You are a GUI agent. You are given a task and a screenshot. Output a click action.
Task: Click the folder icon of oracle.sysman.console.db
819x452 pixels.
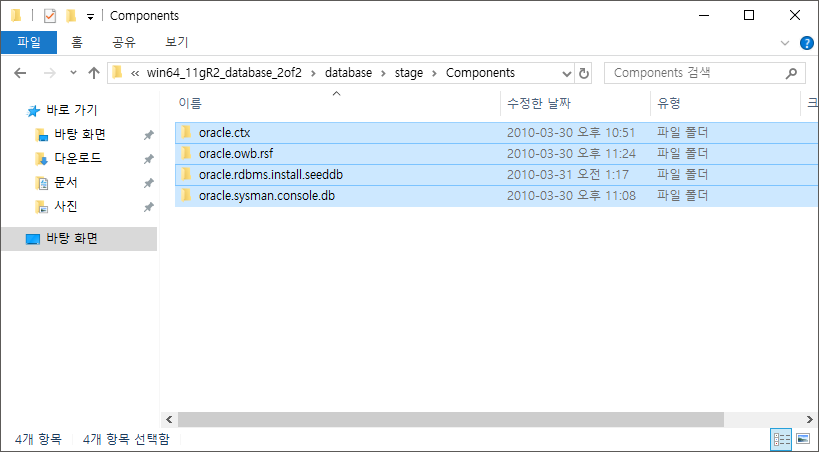[x=186, y=195]
